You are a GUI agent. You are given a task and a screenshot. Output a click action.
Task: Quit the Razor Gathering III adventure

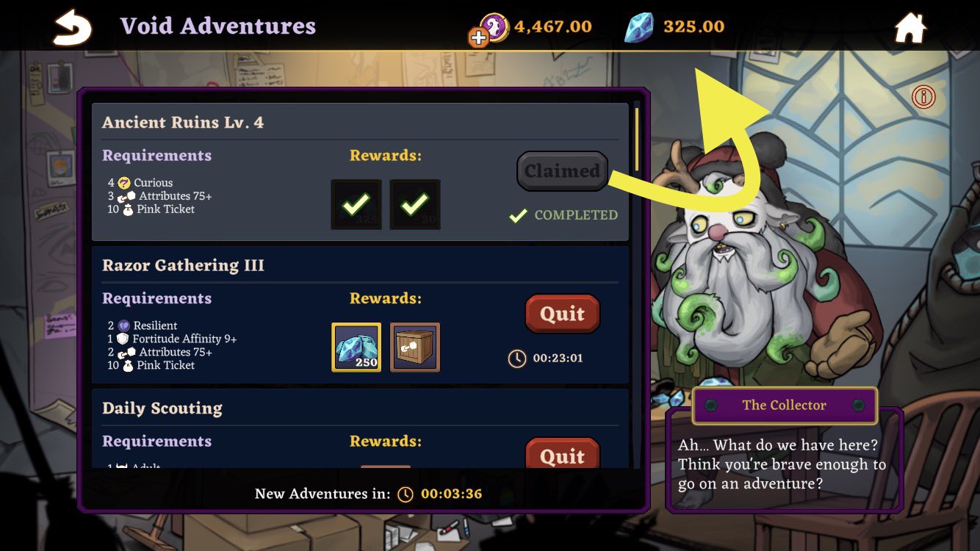563,314
